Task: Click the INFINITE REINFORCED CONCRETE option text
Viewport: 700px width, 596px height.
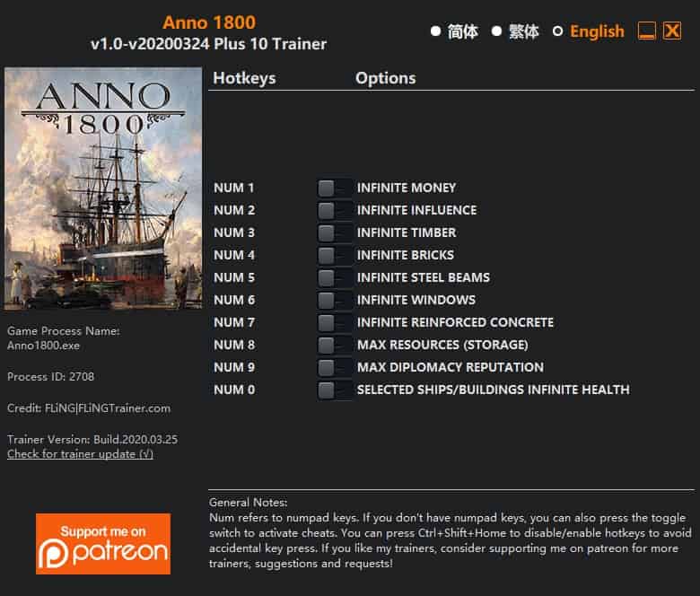Action: click(x=455, y=322)
